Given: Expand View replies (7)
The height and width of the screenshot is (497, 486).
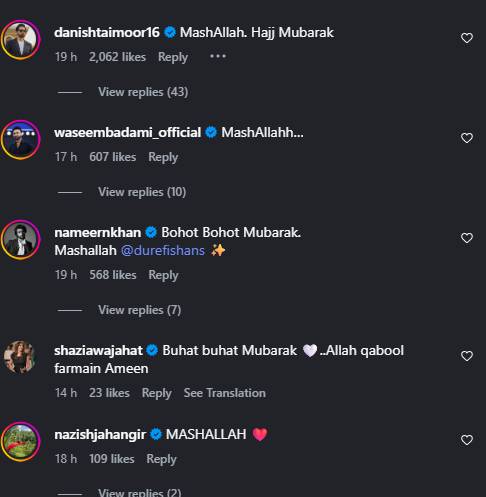Looking at the screenshot, I should click(139, 310).
